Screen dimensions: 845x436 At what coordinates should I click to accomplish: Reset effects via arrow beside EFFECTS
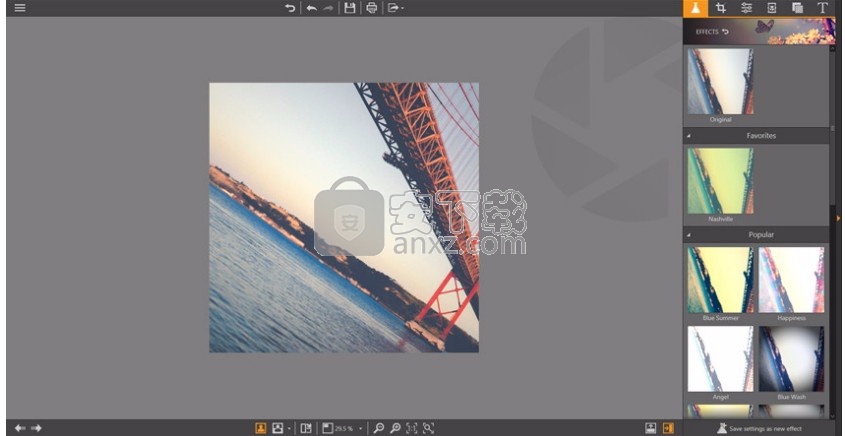point(725,32)
